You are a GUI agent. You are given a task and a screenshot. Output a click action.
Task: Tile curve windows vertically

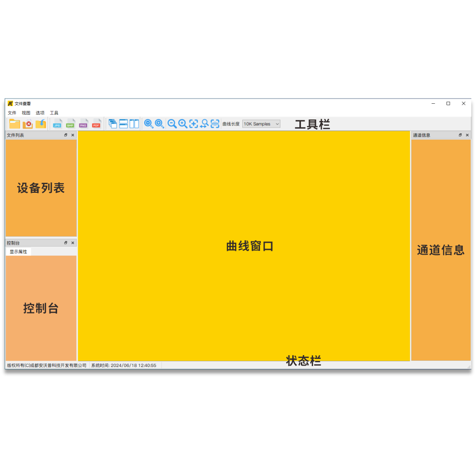[133, 124]
